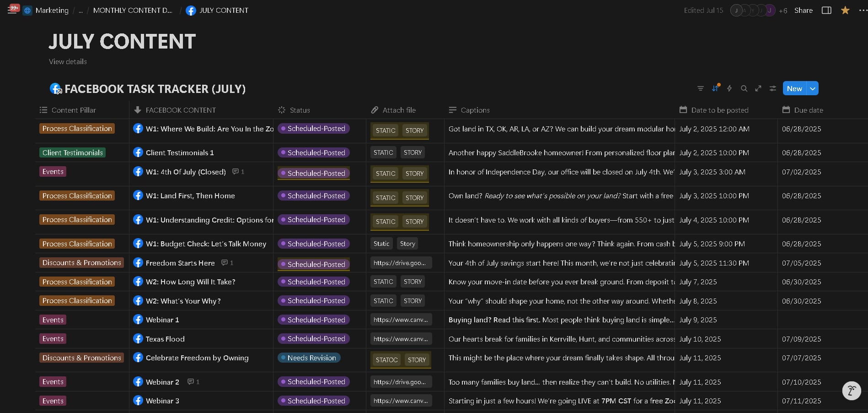Click the database search magnifier icon
Image resolution: width=868 pixels, height=413 pixels.
click(x=744, y=88)
